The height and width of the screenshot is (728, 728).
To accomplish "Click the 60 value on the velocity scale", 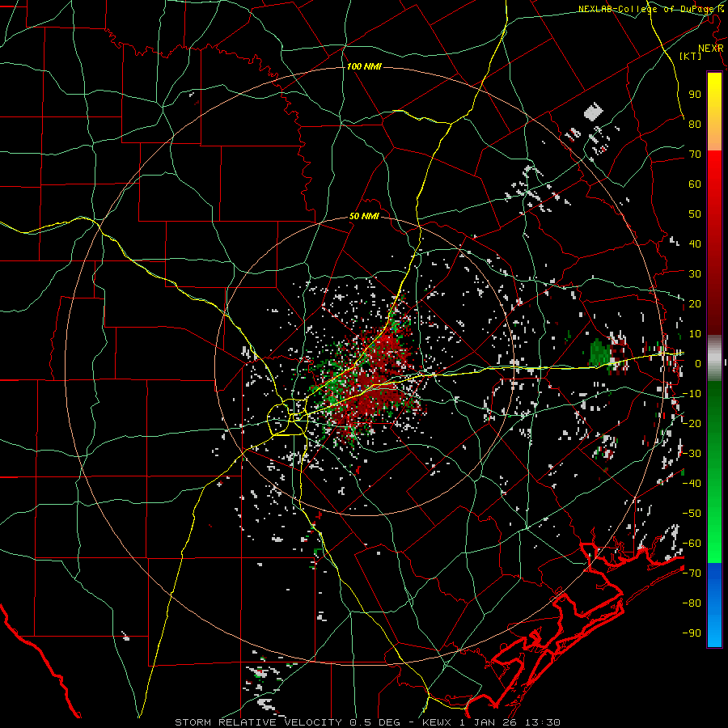I will coord(695,184).
